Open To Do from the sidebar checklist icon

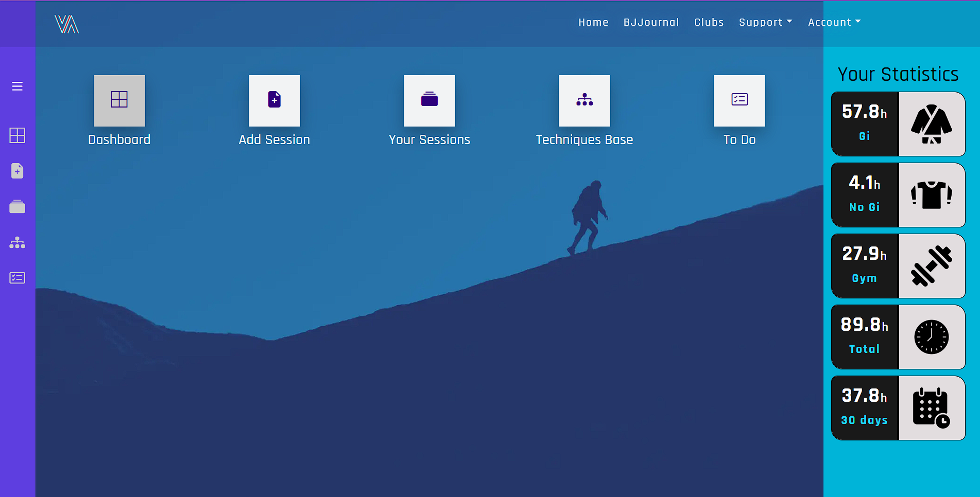pyautogui.click(x=18, y=278)
